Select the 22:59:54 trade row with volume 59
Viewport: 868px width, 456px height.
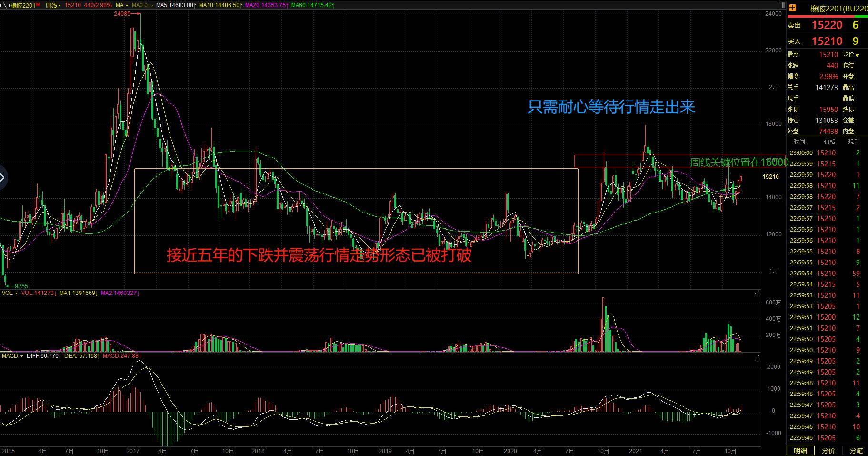click(x=827, y=274)
